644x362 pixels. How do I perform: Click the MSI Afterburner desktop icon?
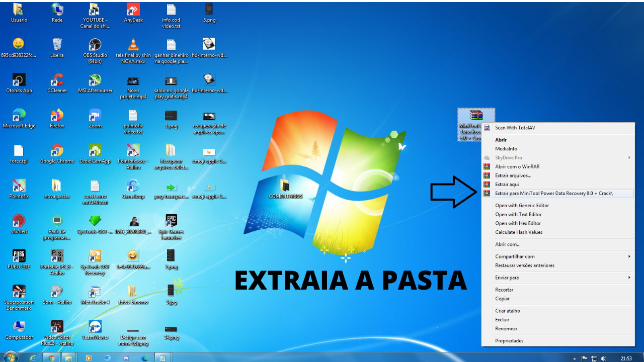(95, 83)
